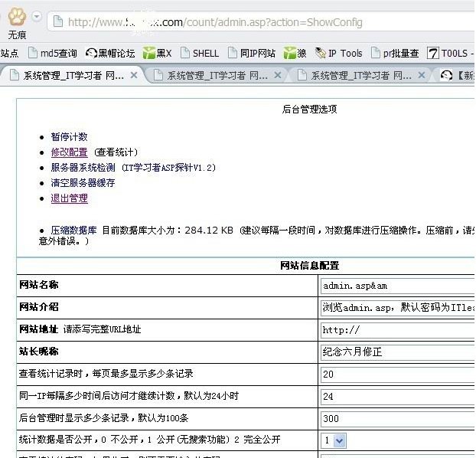Click the 284.12 KB database size text

pyautogui.click(x=209, y=231)
